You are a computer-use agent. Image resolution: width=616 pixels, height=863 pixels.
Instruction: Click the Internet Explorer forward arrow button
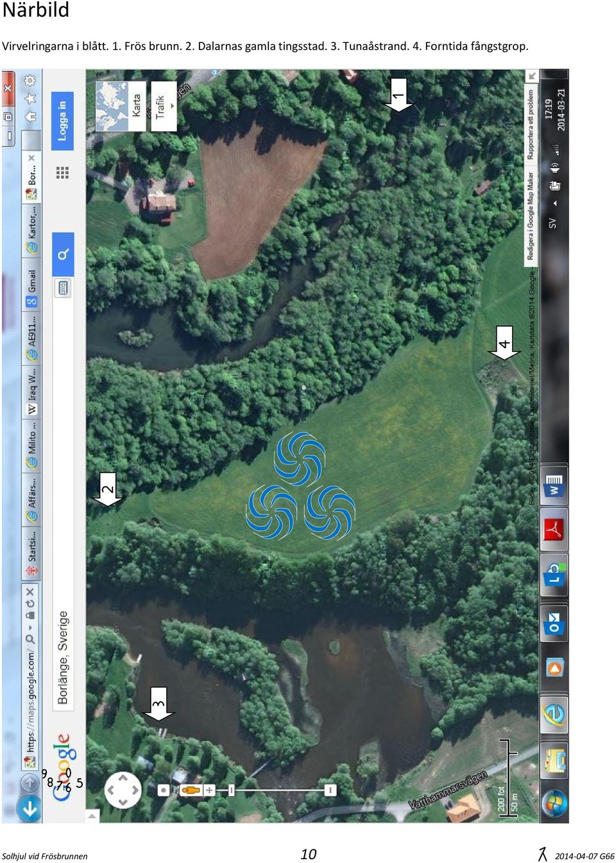click(x=30, y=783)
